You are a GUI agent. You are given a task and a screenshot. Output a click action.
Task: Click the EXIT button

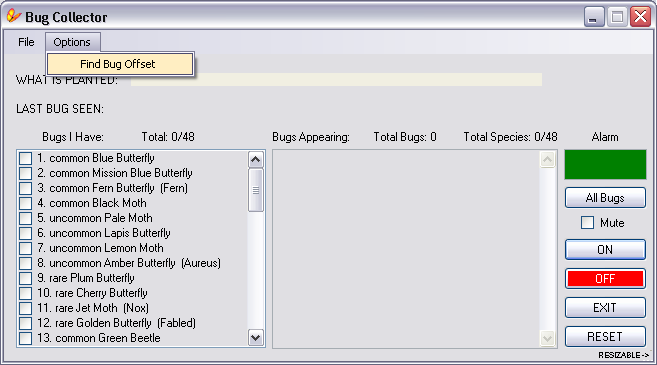tap(605, 308)
